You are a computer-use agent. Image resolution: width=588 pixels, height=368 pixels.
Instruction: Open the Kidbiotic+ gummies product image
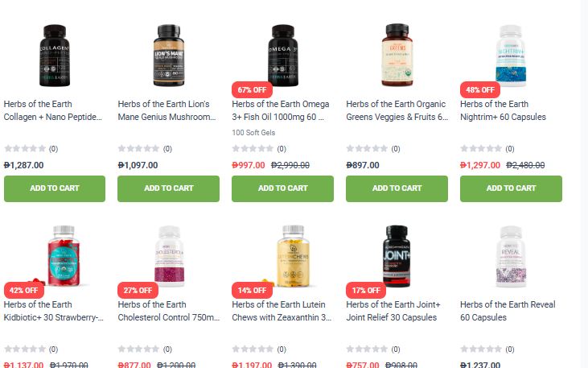click(x=64, y=256)
